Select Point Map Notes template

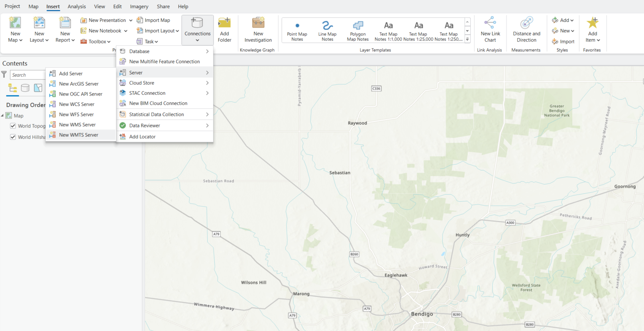(297, 30)
